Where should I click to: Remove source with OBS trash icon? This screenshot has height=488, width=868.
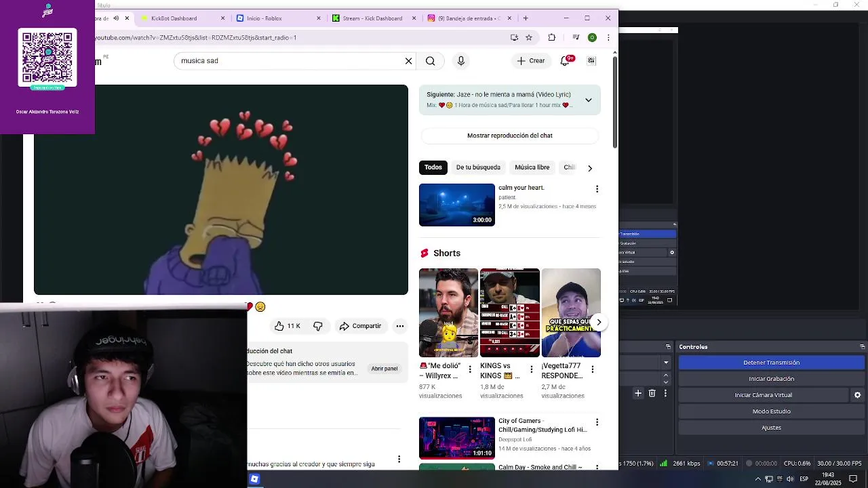tap(652, 393)
